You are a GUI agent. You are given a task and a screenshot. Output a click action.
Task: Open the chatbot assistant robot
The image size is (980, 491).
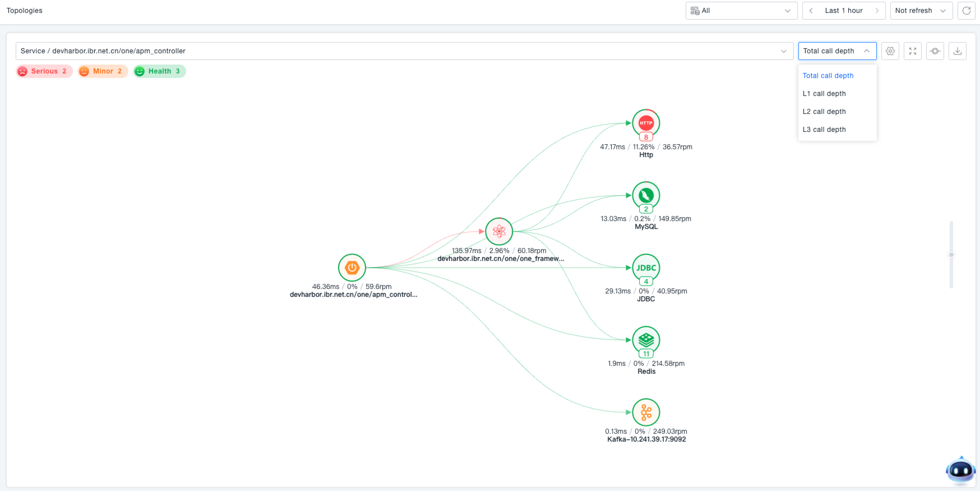click(x=960, y=470)
